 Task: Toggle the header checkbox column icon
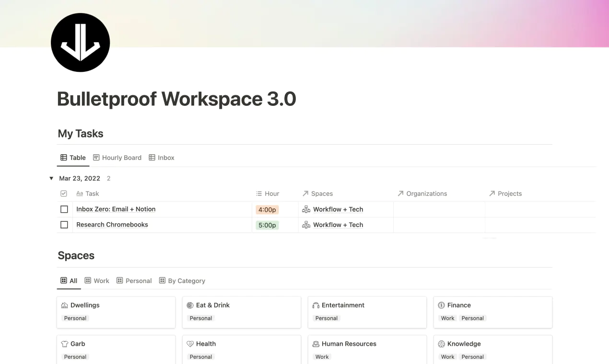click(x=64, y=193)
